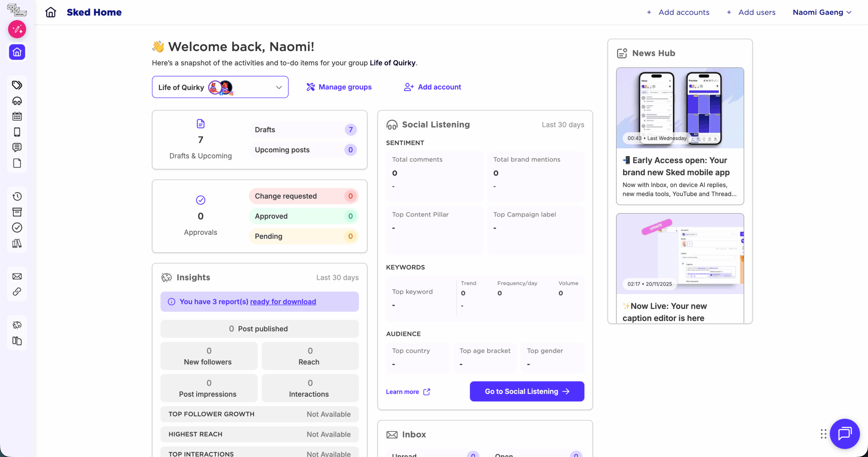Select the link-in-bio icon in sidebar
Image resolution: width=868 pixels, height=457 pixels.
[x=17, y=291]
